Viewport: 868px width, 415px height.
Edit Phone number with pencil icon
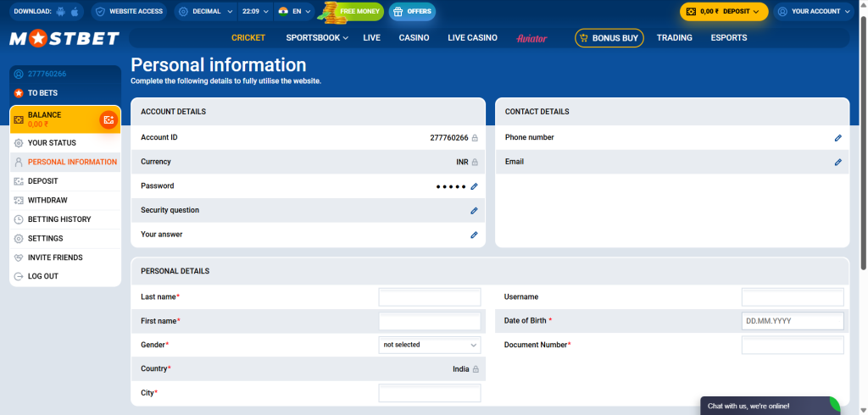tap(838, 138)
